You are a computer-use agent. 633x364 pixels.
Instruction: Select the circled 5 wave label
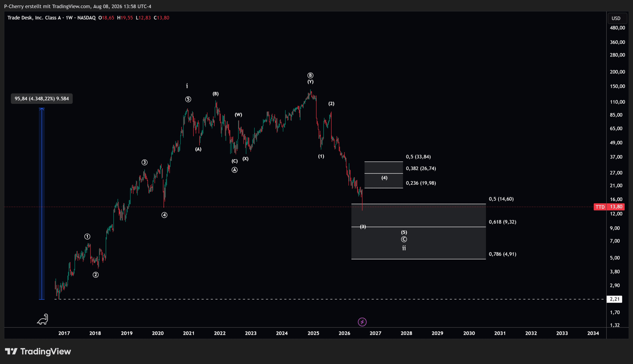(188, 99)
